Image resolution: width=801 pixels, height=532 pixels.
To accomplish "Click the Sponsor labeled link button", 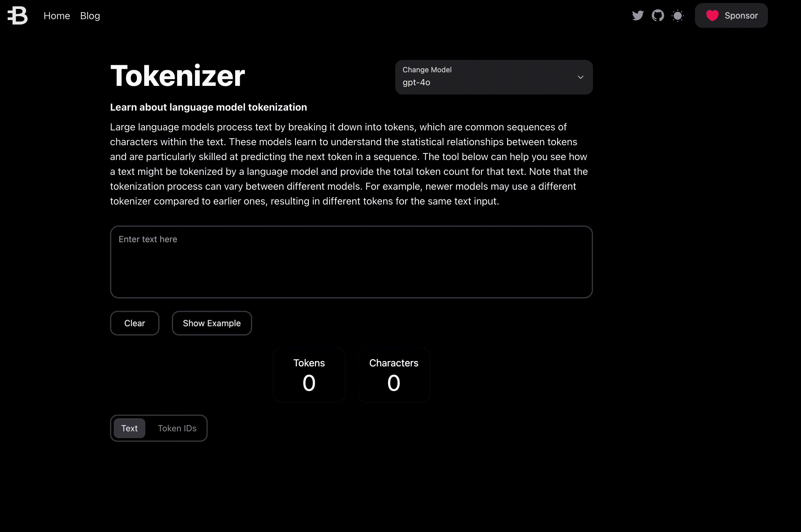I will [x=731, y=15].
